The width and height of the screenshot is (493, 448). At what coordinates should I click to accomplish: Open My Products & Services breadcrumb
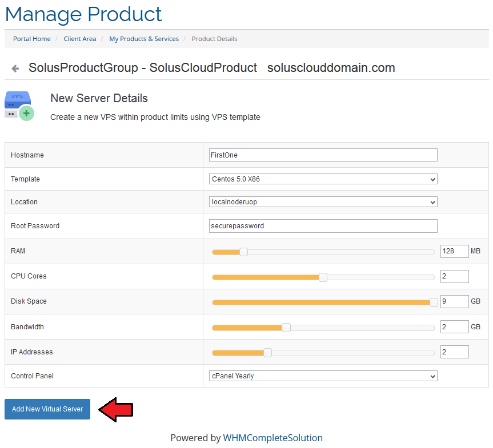click(x=144, y=39)
